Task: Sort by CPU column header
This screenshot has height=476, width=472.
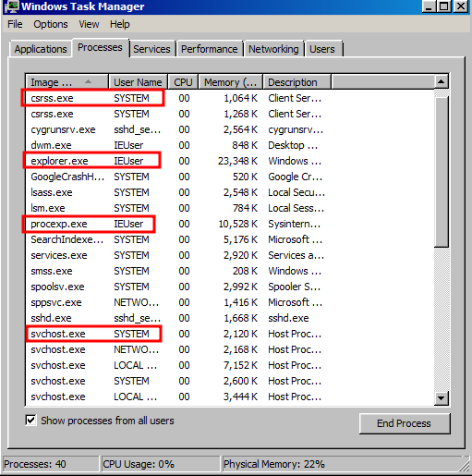Action: tap(183, 82)
